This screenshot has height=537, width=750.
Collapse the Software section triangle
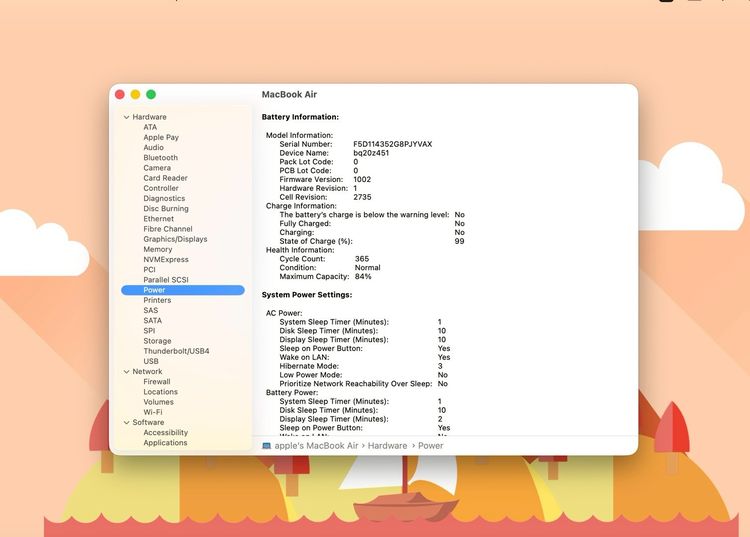(x=126, y=423)
